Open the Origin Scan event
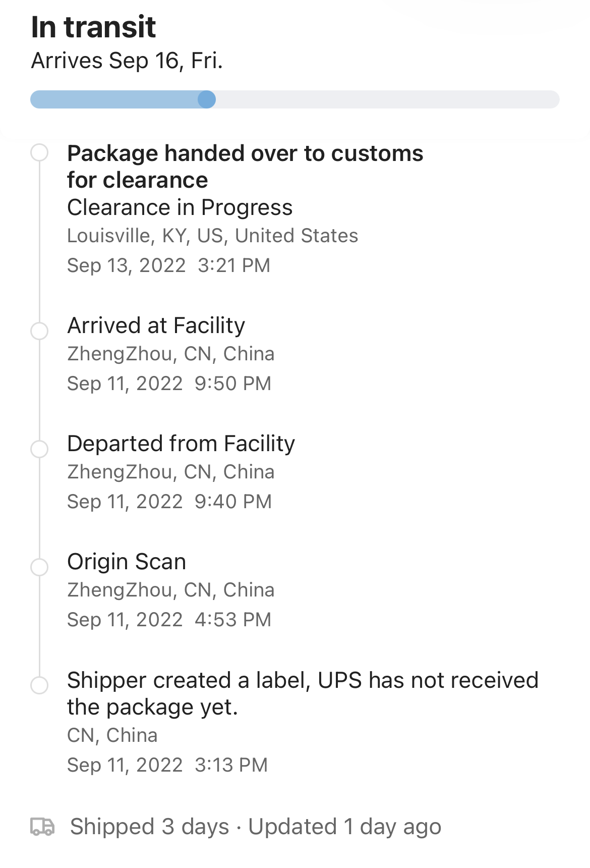This screenshot has width=590, height=868. click(127, 562)
